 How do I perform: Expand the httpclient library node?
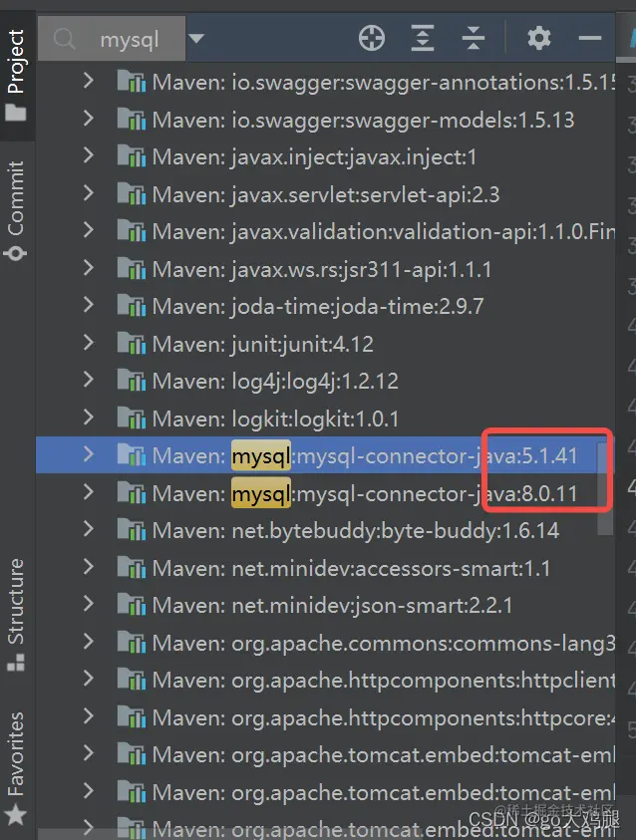click(89, 679)
